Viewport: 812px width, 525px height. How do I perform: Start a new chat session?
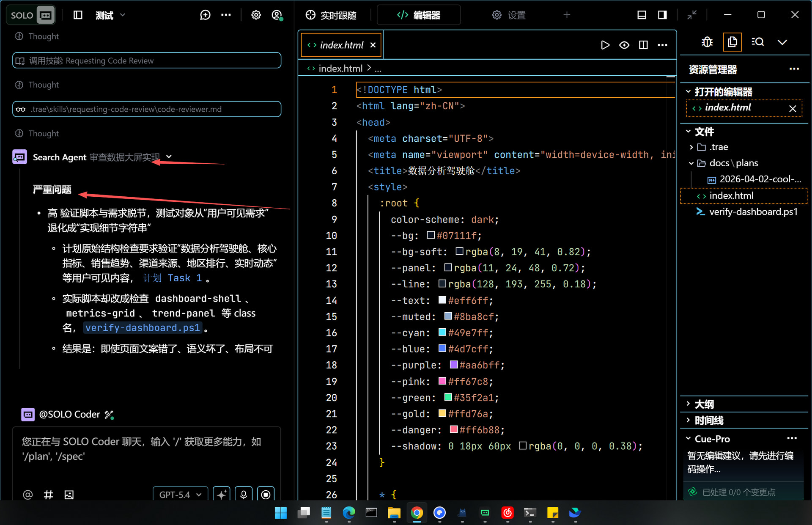click(x=205, y=15)
